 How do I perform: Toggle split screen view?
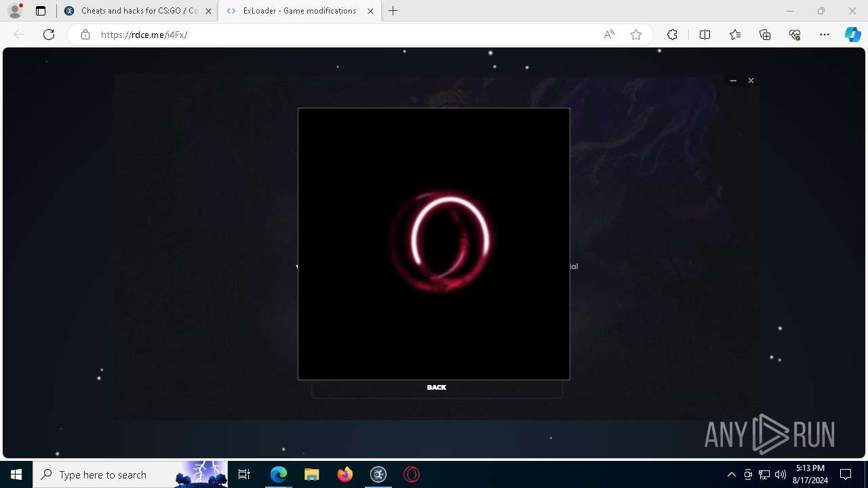click(705, 35)
